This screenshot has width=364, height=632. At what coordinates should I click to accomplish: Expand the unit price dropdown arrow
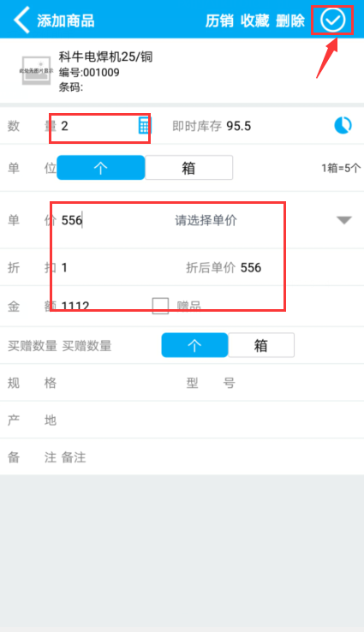(344, 220)
